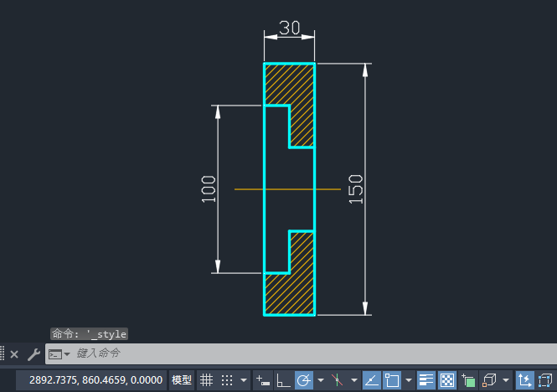This screenshot has height=392, width=557.
Task: Select the 150 dimension text
Action: (356, 189)
